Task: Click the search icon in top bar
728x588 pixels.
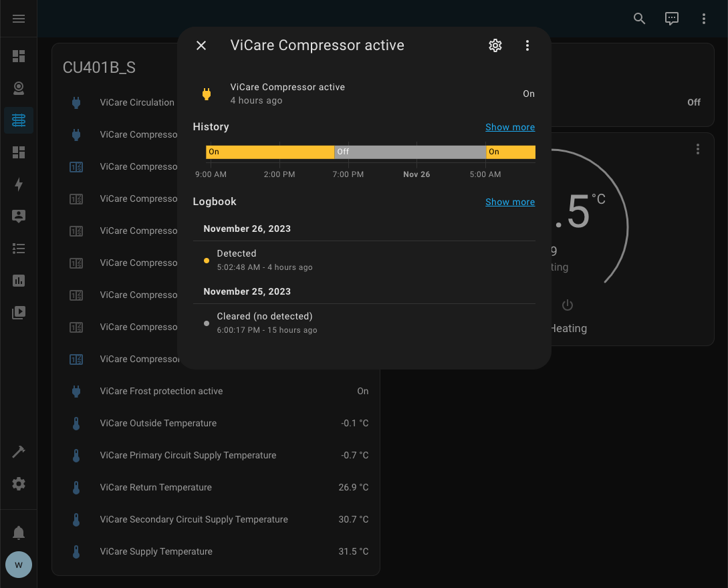Action: 639,19
